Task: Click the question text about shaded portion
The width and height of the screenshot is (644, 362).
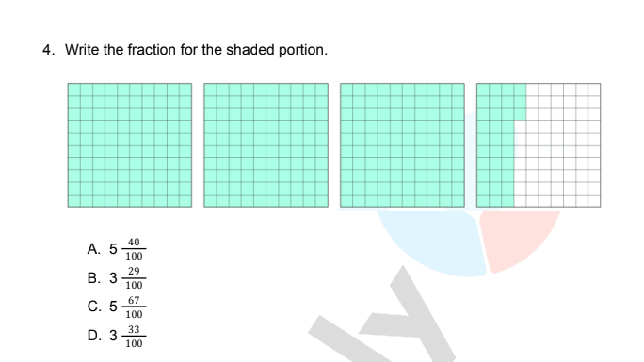Action: click(x=196, y=50)
